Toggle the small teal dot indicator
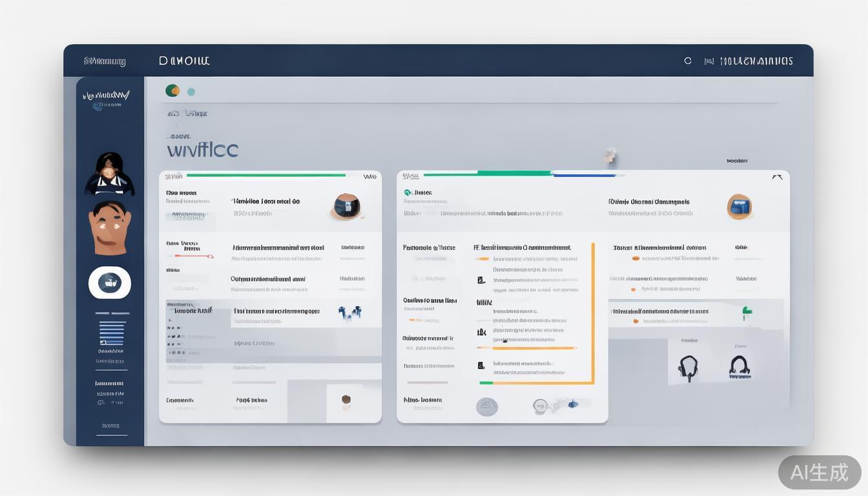This screenshot has width=868, height=496. (x=191, y=92)
